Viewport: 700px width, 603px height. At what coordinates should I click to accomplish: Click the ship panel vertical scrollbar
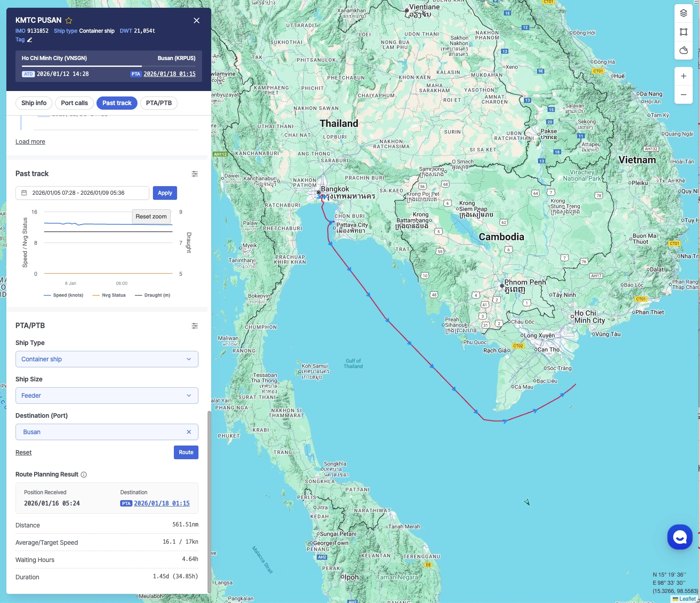(x=209, y=502)
